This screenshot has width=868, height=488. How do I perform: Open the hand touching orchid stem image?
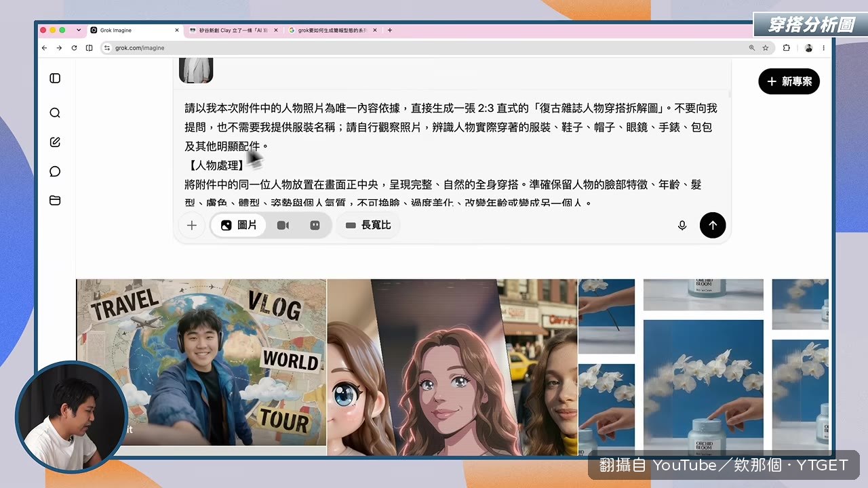pos(607,316)
